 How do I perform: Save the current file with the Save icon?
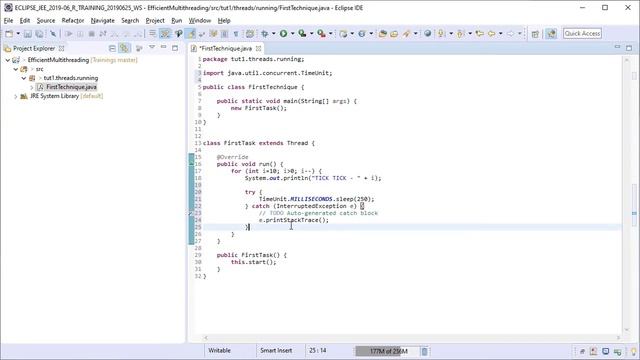point(28,33)
